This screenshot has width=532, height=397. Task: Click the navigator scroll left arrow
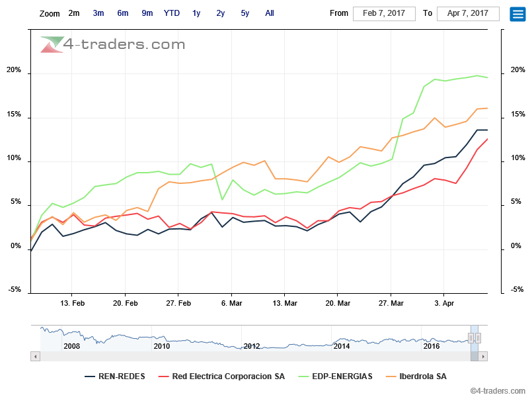(x=35, y=356)
